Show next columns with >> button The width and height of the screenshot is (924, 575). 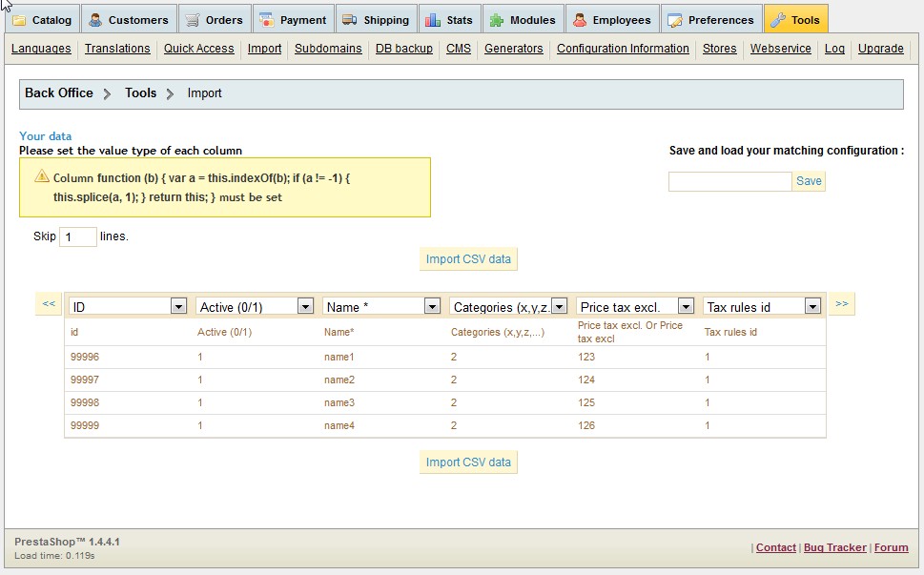click(840, 304)
